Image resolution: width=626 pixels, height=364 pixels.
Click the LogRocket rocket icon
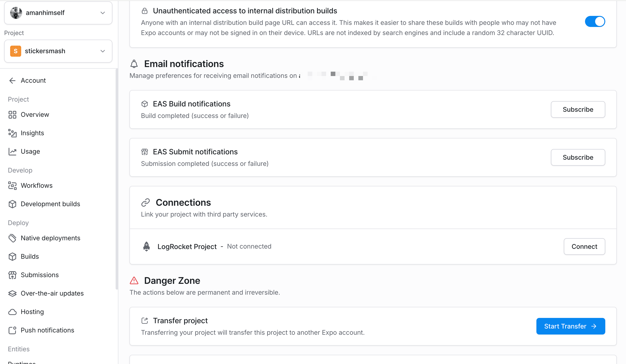[x=146, y=247]
